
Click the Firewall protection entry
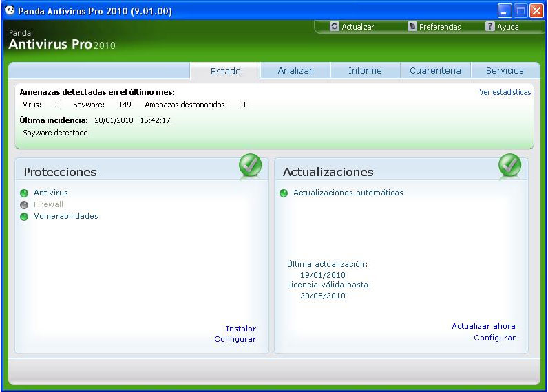point(49,204)
